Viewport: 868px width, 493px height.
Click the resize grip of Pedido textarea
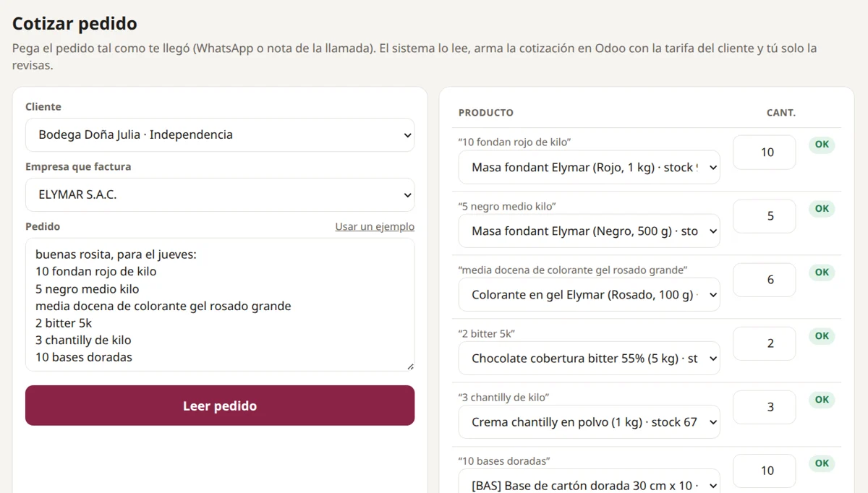click(410, 366)
